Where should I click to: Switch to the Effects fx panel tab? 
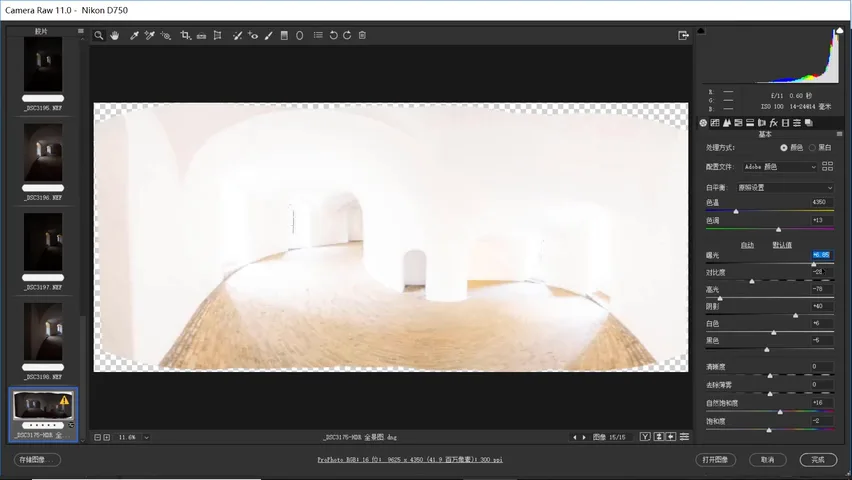774,123
